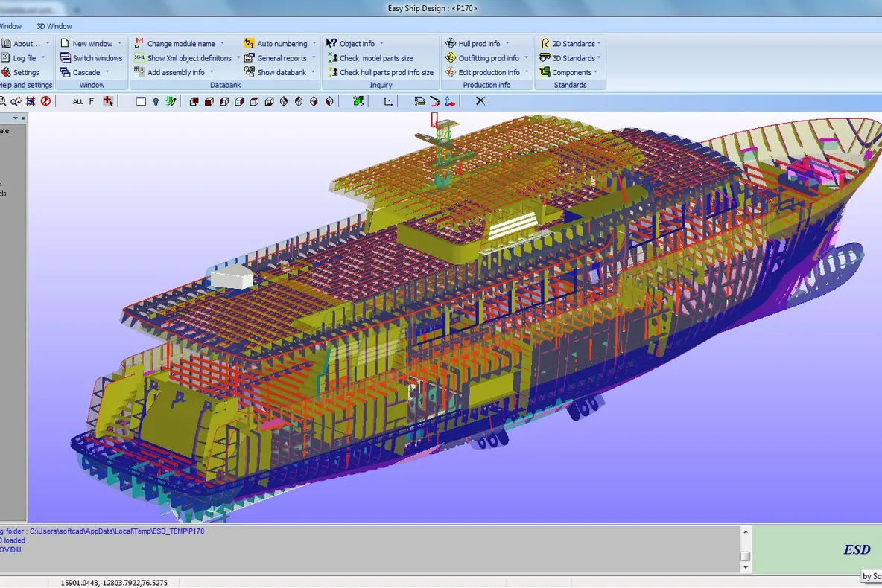Viewport: 882px width, 588px height.
Task: Click the Settings button
Action: (x=20, y=72)
